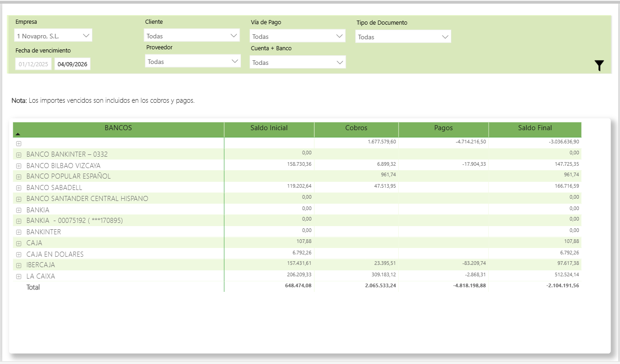Expand the BANCO POPULAR ESPAÑOL row

pyautogui.click(x=19, y=177)
